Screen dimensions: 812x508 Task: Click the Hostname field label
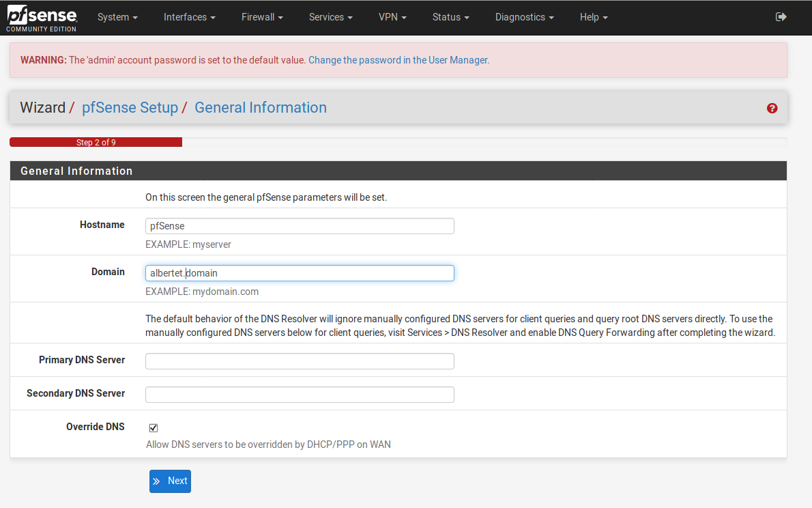(102, 225)
